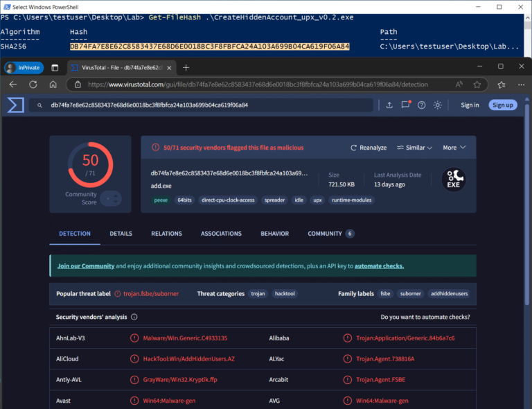Click the detection score circle gauge

[90, 165]
